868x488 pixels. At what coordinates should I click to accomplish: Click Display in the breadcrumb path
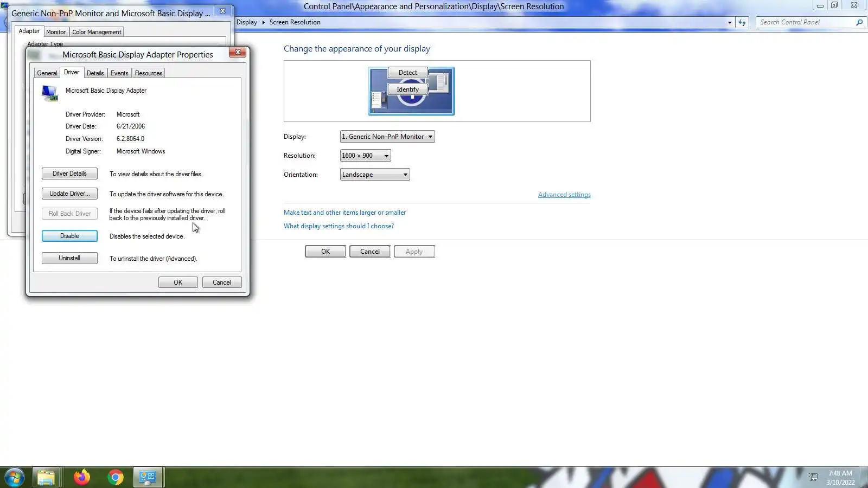[247, 22]
